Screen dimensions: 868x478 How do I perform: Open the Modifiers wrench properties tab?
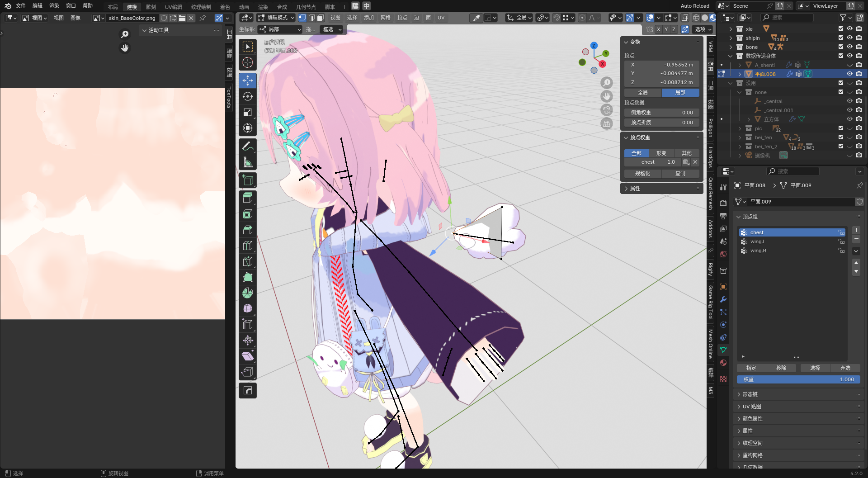pyautogui.click(x=723, y=299)
